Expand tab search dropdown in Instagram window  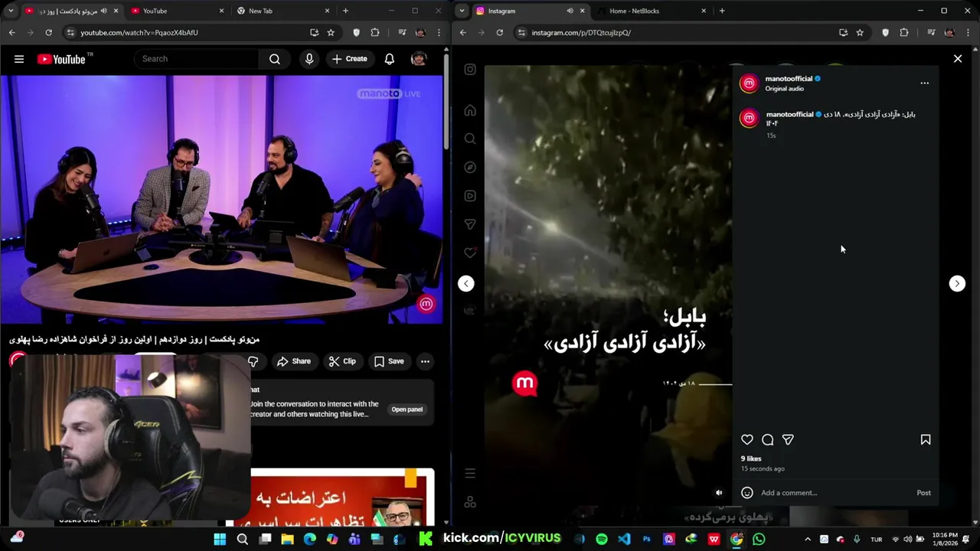[462, 11]
